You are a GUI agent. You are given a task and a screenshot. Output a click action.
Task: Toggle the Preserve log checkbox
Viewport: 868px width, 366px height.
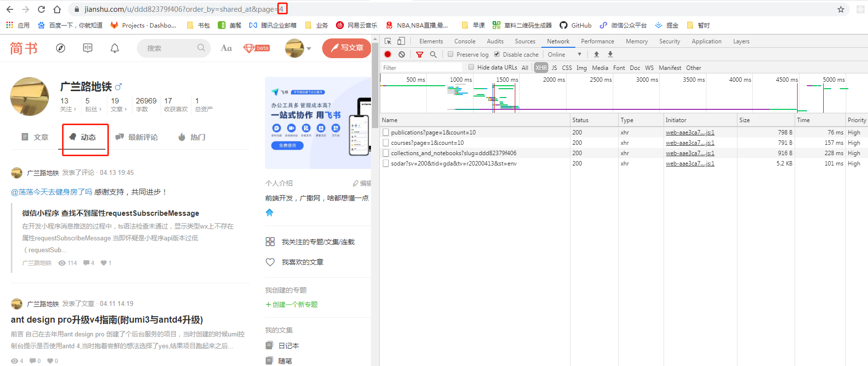pos(450,54)
